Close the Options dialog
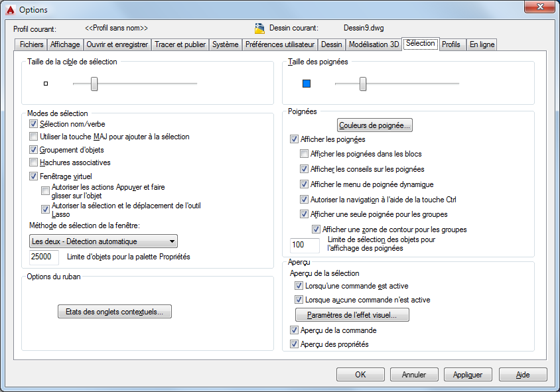Image resolution: width=560 pixels, height=392 pixels. (x=539, y=9)
